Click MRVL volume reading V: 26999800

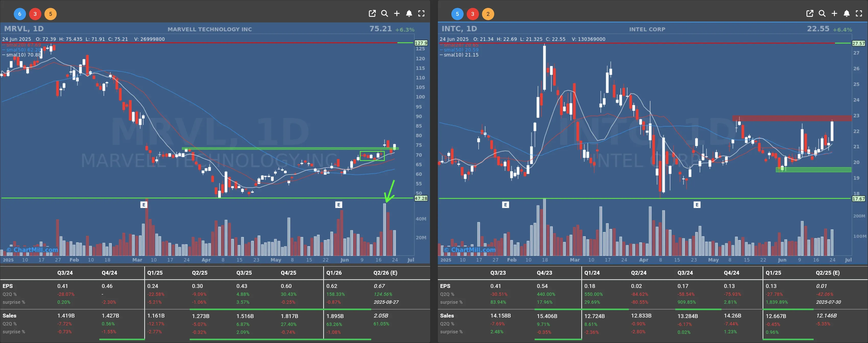click(149, 39)
